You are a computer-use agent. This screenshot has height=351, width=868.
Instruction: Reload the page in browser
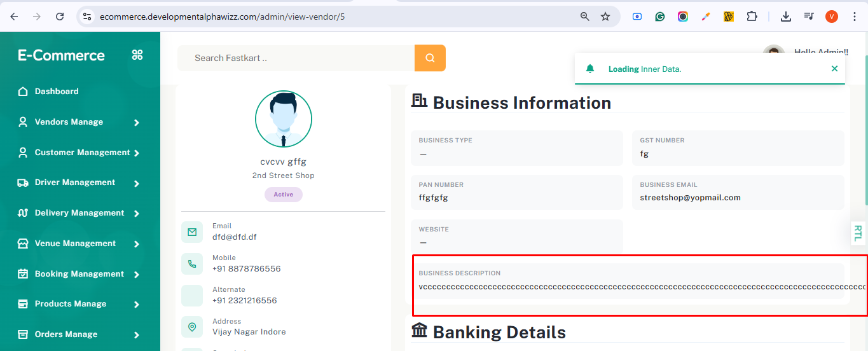pos(60,17)
